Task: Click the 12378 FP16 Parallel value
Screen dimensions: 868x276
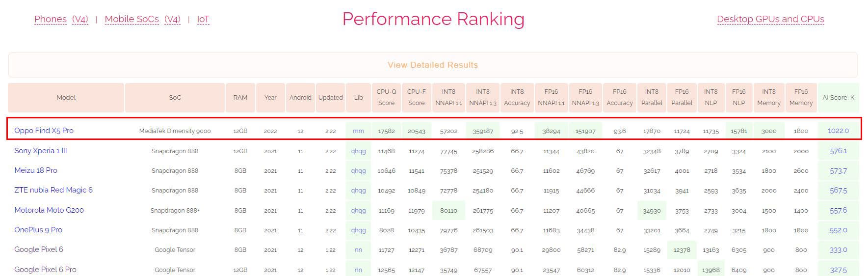Action: point(682,250)
